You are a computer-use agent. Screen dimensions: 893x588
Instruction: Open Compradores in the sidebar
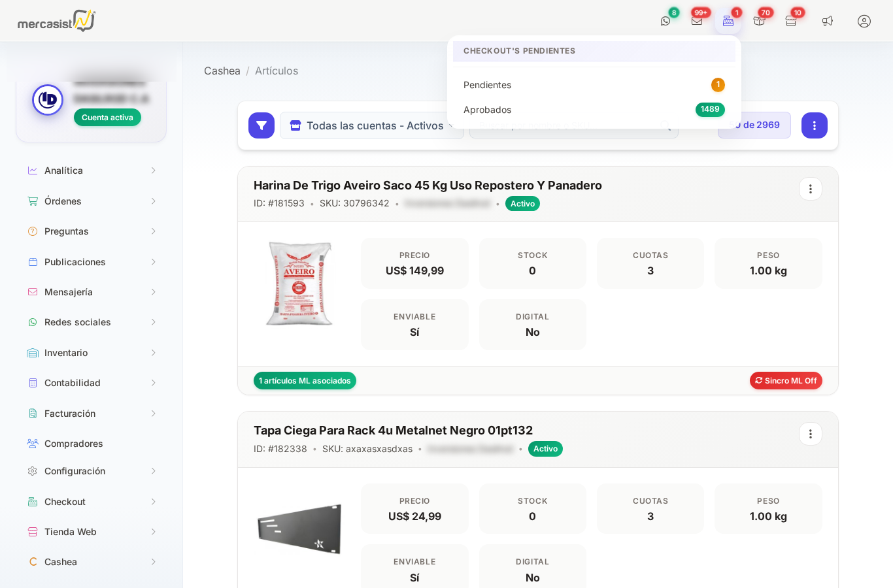[74, 444]
